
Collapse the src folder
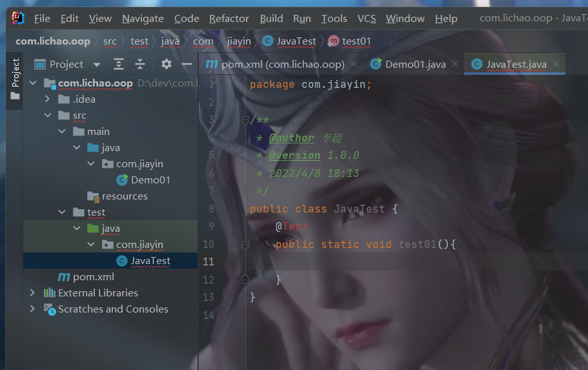click(48, 115)
